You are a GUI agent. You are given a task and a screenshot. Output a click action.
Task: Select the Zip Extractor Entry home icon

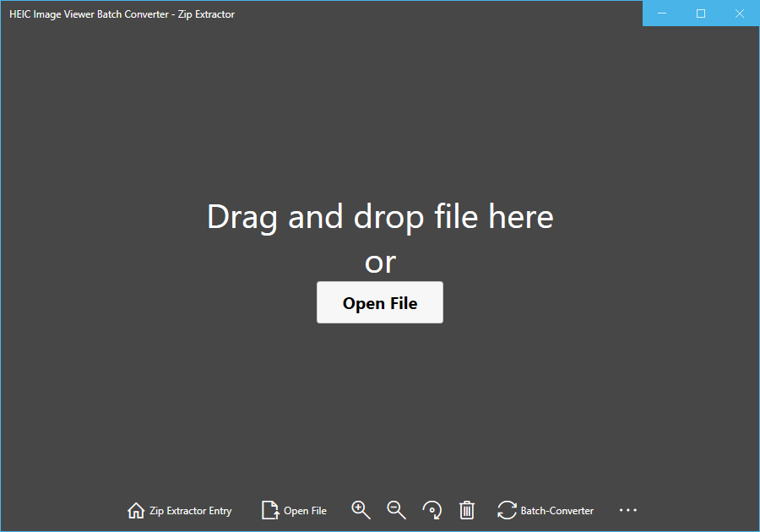click(x=135, y=509)
